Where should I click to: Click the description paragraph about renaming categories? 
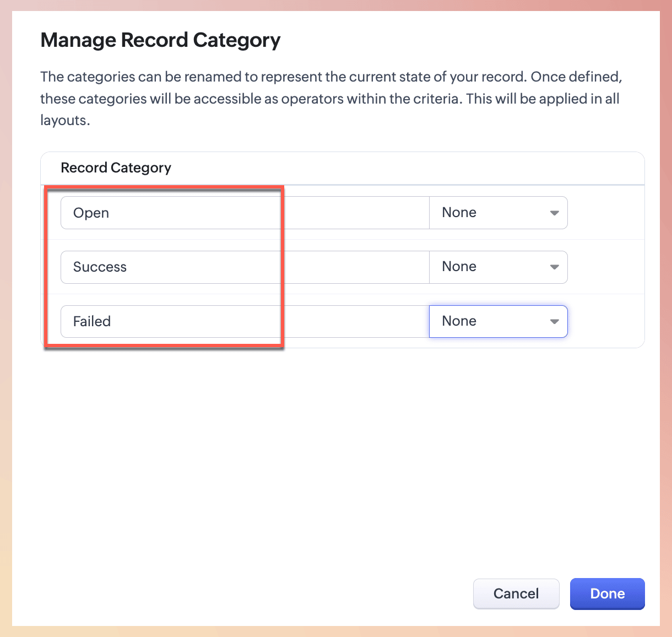330,99
